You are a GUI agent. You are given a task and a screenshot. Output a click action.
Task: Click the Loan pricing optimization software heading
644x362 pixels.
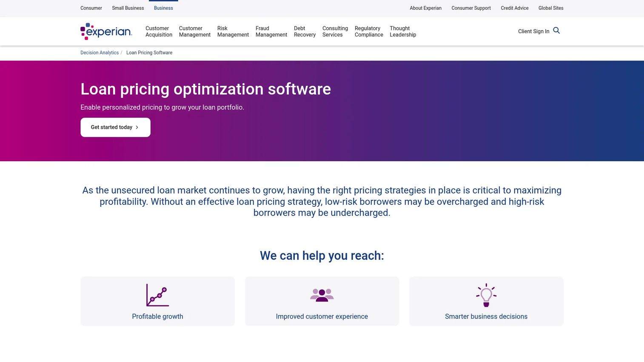pos(205,89)
